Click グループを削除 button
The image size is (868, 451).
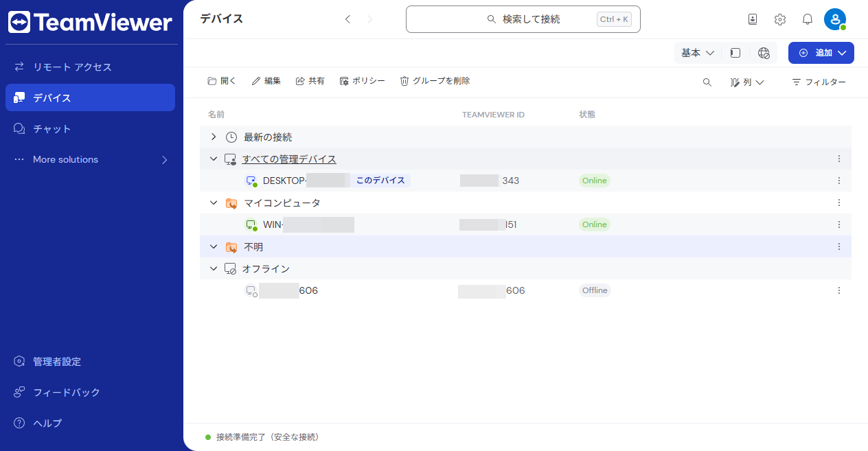[435, 81]
